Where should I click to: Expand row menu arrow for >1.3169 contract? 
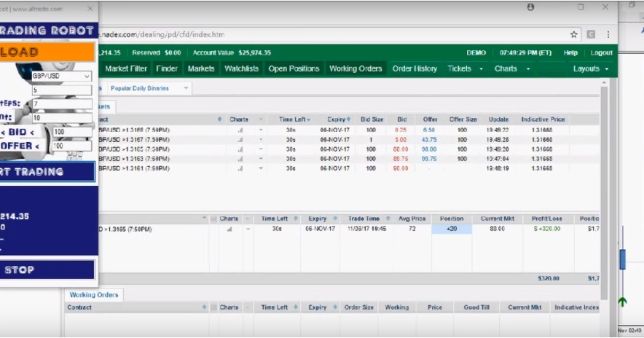point(261,130)
